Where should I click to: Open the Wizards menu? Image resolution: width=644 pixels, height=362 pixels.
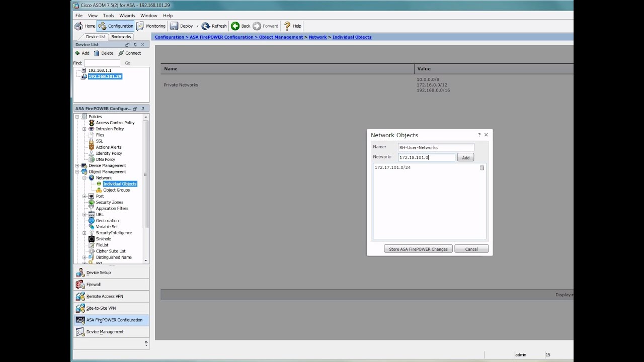pos(127,16)
